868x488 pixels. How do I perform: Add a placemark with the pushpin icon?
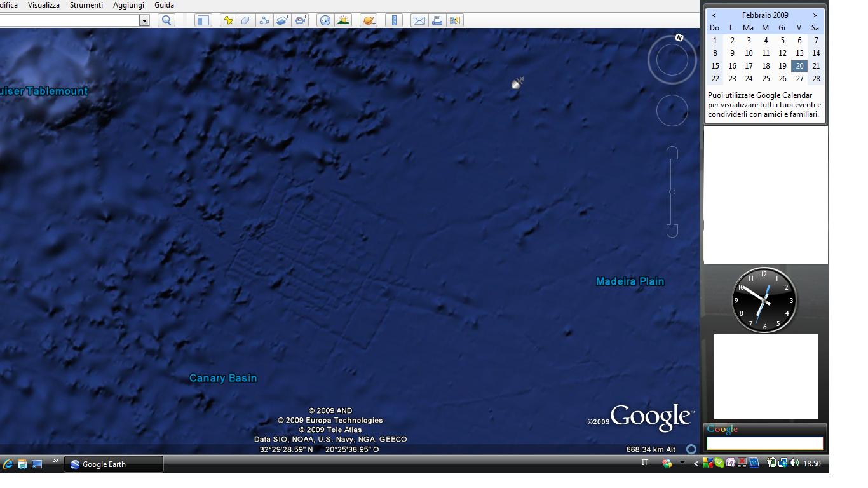(x=228, y=20)
